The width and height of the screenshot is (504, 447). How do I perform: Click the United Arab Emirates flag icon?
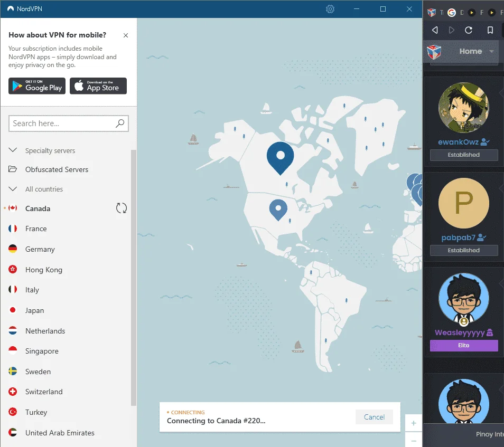click(x=13, y=432)
